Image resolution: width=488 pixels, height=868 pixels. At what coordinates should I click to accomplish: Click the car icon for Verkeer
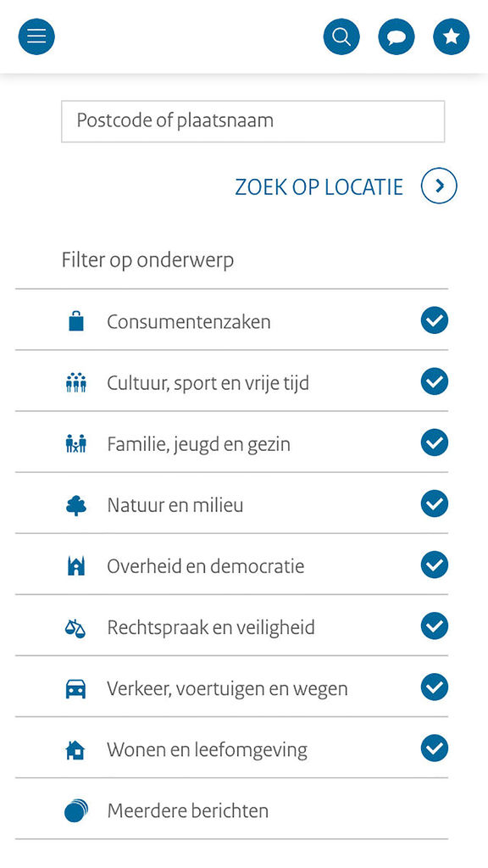click(x=75, y=688)
